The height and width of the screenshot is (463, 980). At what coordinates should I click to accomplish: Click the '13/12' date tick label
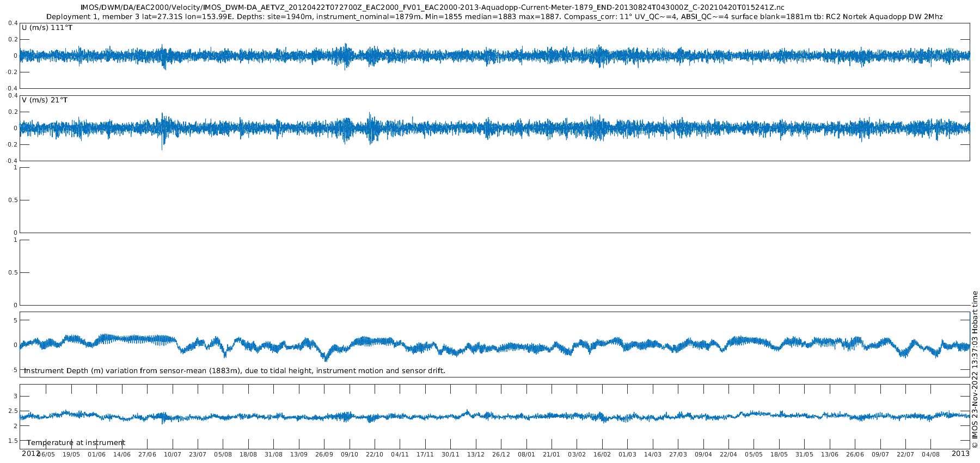(x=476, y=454)
